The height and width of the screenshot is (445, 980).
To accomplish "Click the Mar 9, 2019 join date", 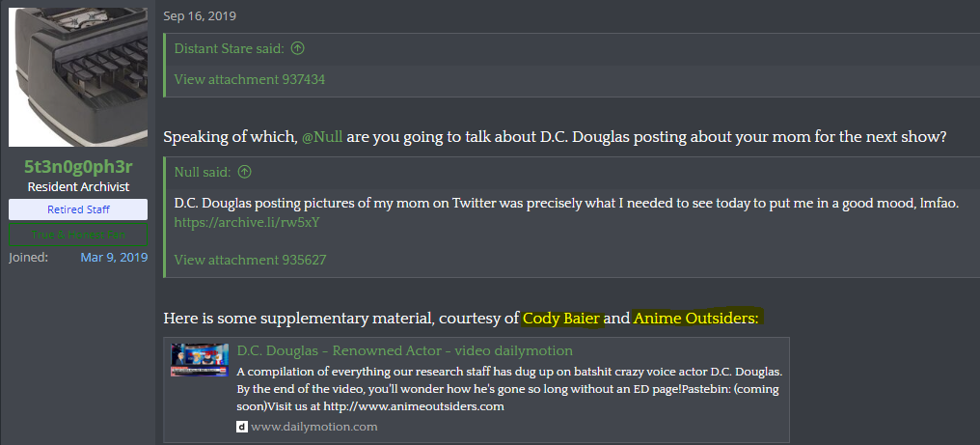I will tap(115, 257).
